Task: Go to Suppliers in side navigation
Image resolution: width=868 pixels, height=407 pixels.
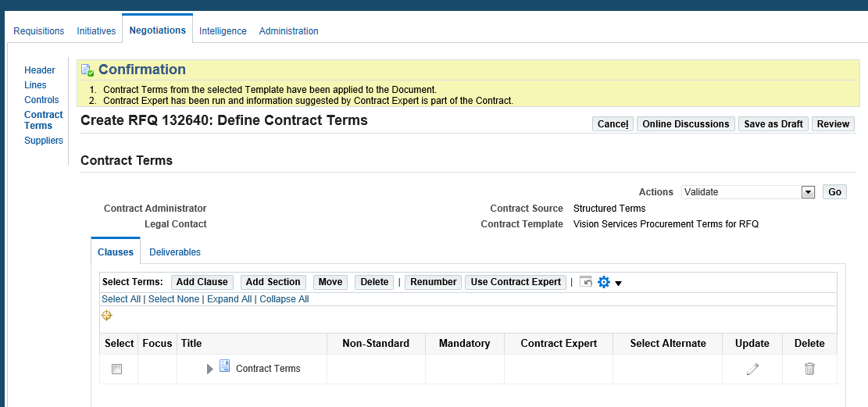Action: tap(44, 141)
